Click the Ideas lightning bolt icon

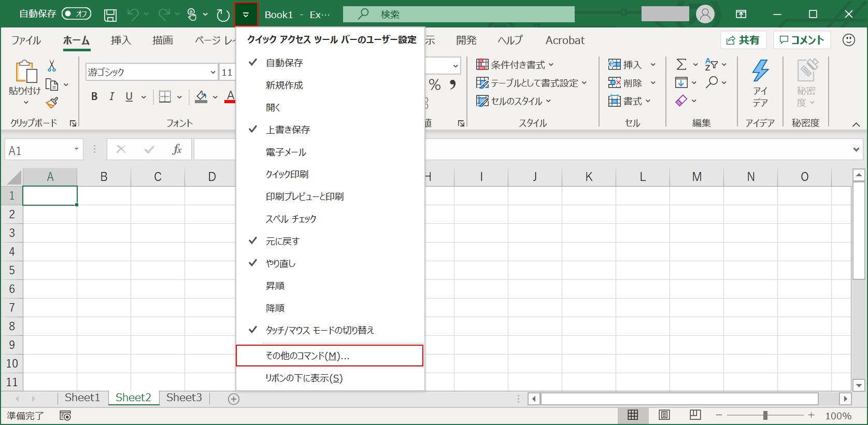[x=760, y=70]
